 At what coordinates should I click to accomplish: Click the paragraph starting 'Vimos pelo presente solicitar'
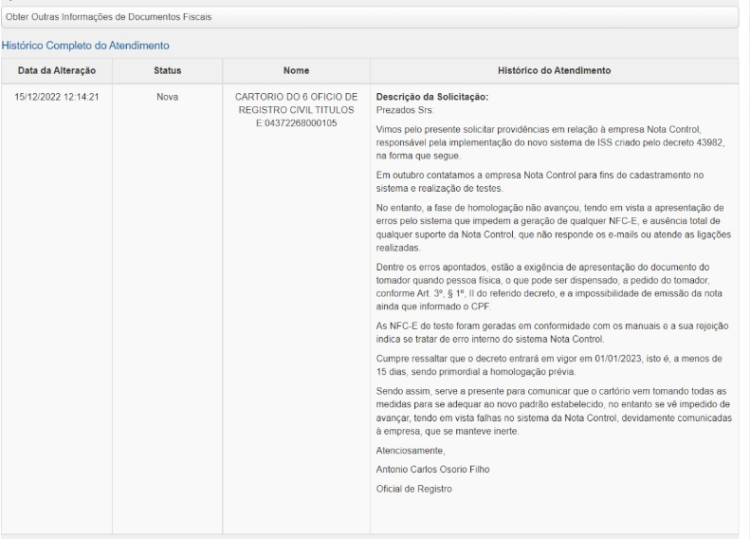[550, 143]
